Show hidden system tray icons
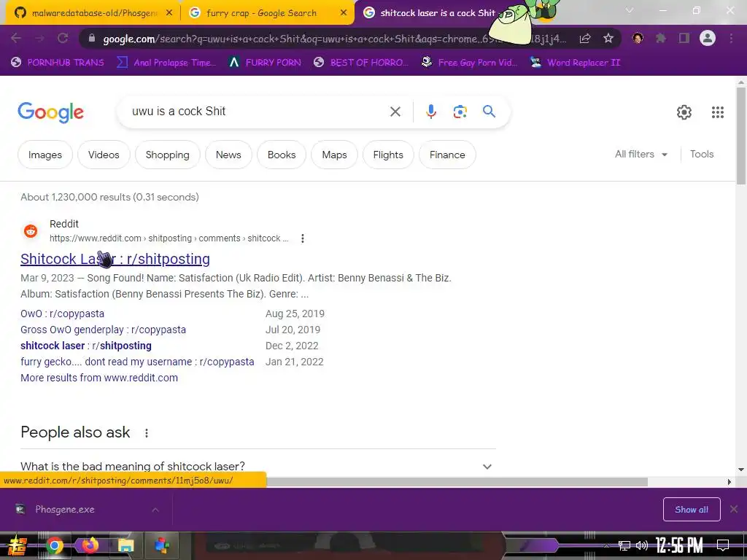This screenshot has width=747, height=560. 606,545
